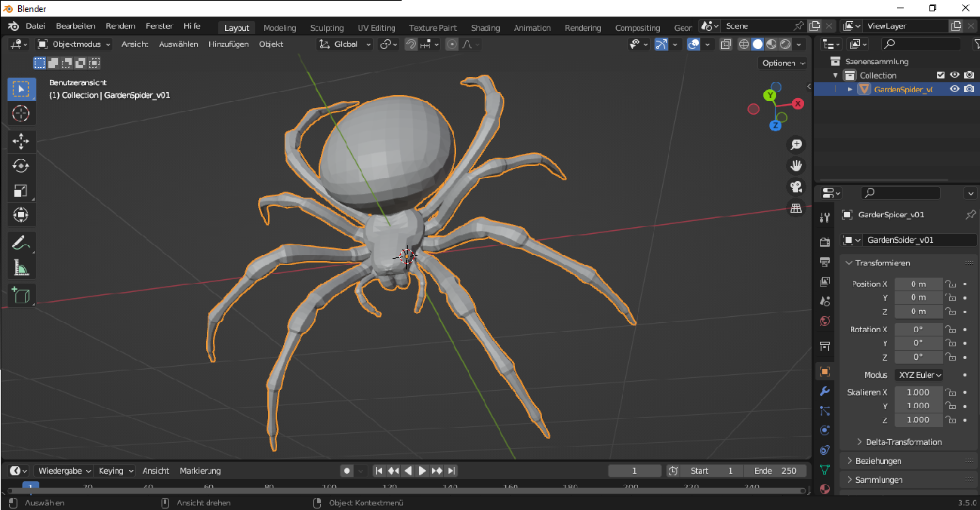Viewport: 980px width, 510px height.
Task: Switch to the Sculpting workspace tab
Action: 326,28
